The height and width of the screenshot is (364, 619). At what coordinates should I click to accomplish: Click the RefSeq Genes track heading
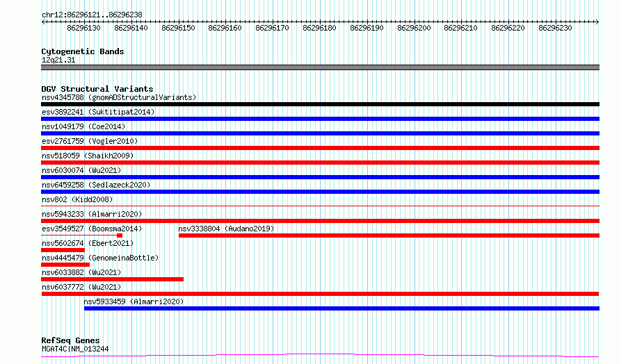70,340
